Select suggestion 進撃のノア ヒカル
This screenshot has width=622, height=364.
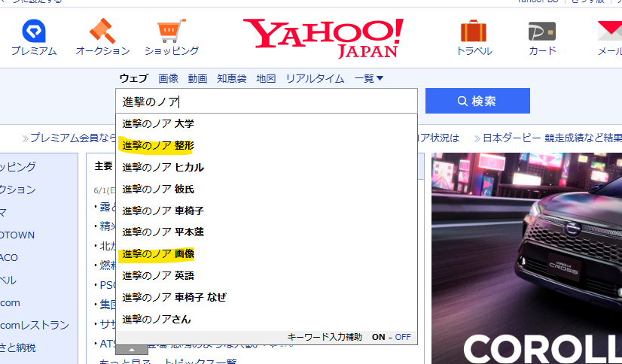tap(267, 167)
